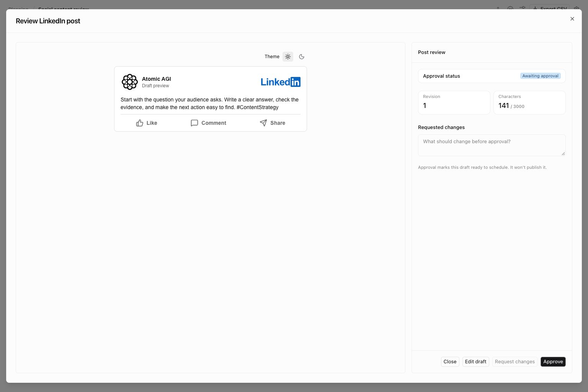Click the #ContentStrategy hashtag
Image resolution: width=588 pixels, height=392 pixels.
tap(258, 107)
